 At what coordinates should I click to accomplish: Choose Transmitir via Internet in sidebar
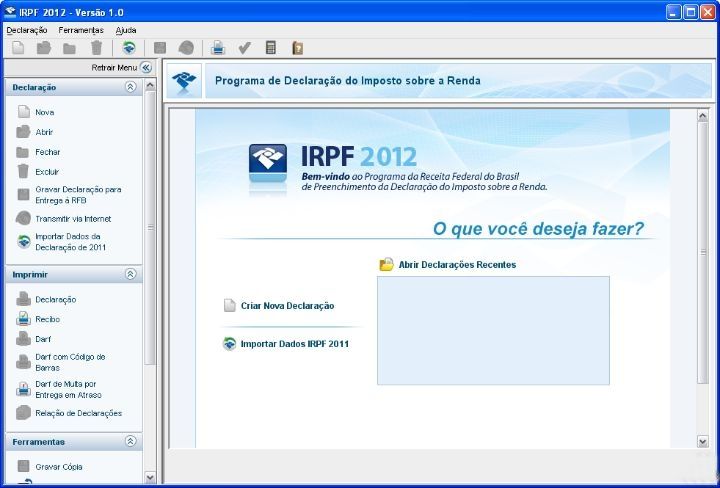pyautogui.click(x=63, y=219)
